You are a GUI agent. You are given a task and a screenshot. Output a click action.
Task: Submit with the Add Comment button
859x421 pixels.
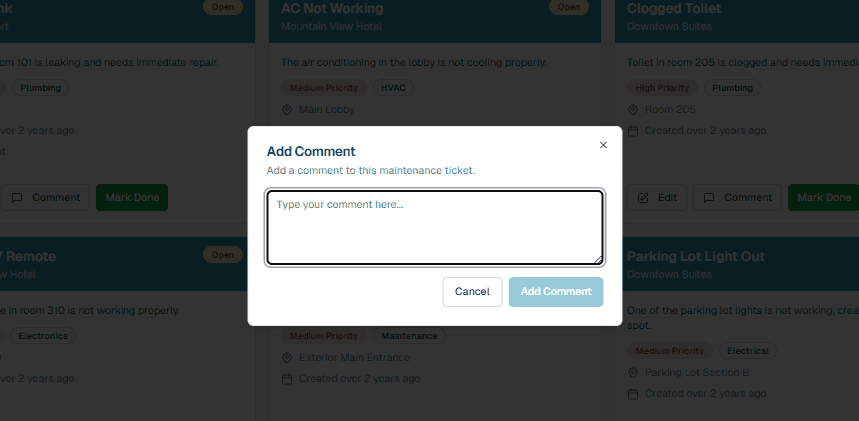(556, 292)
